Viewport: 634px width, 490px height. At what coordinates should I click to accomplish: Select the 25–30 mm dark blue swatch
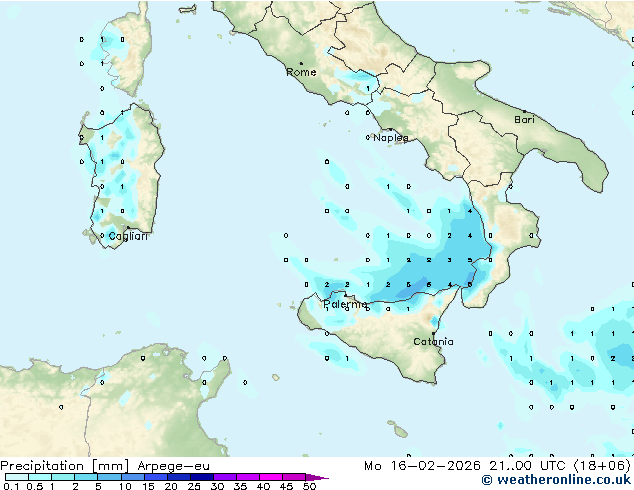coord(201,477)
